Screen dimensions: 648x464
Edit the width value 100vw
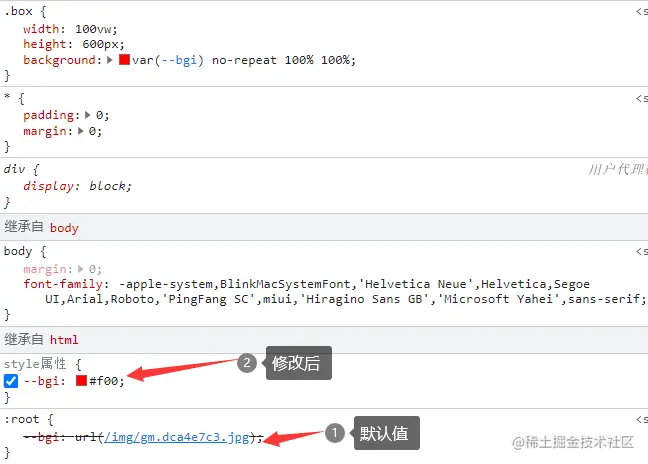pyautogui.click(x=93, y=29)
